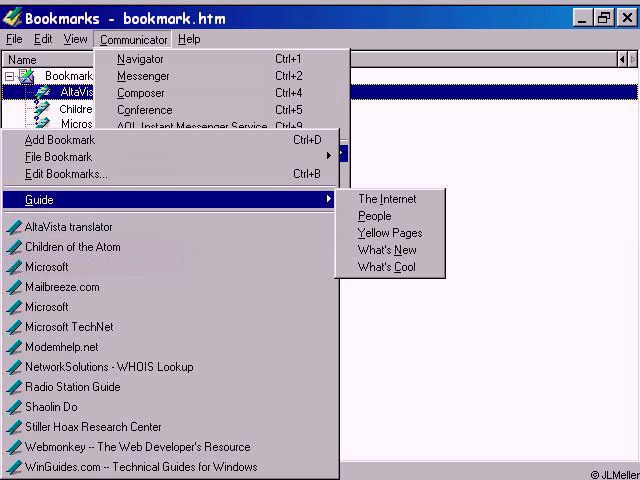Choose Conference from Communicator menu
Image resolution: width=640 pixels, height=480 pixels.
(x=222, y=110)
